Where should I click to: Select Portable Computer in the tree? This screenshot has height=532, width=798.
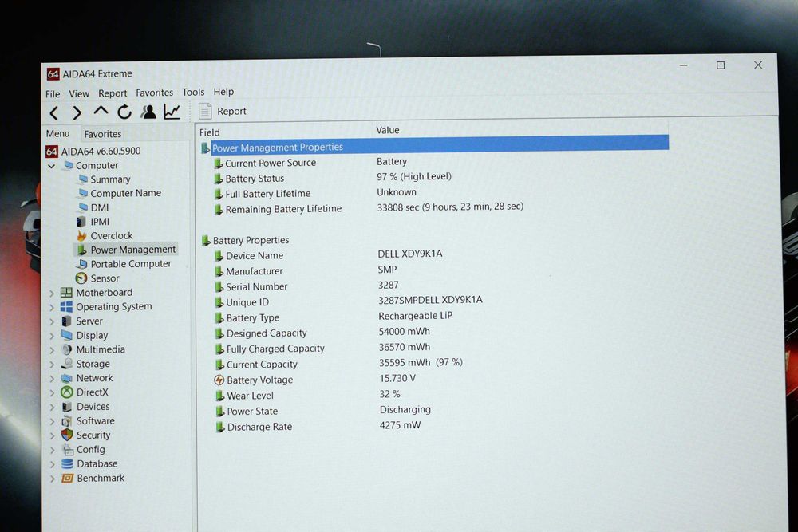click(131, 264)
